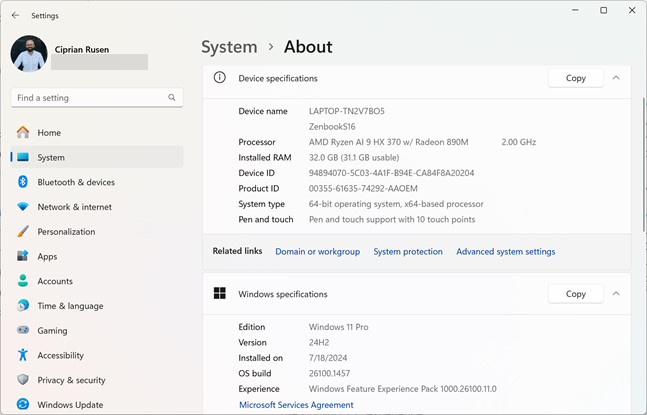Collapse the Device specifications section
Viewport: 647px width, 415px height.
(616, 78)
